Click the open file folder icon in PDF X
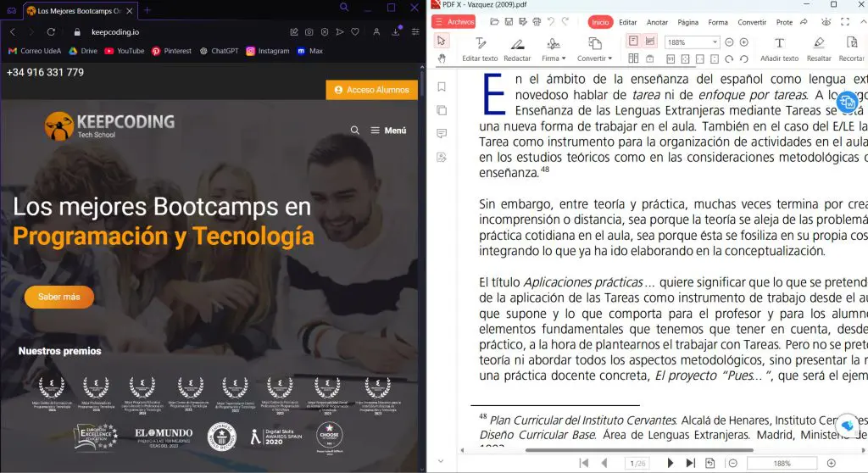Screen dimensions: 868x473 point(494,22)
